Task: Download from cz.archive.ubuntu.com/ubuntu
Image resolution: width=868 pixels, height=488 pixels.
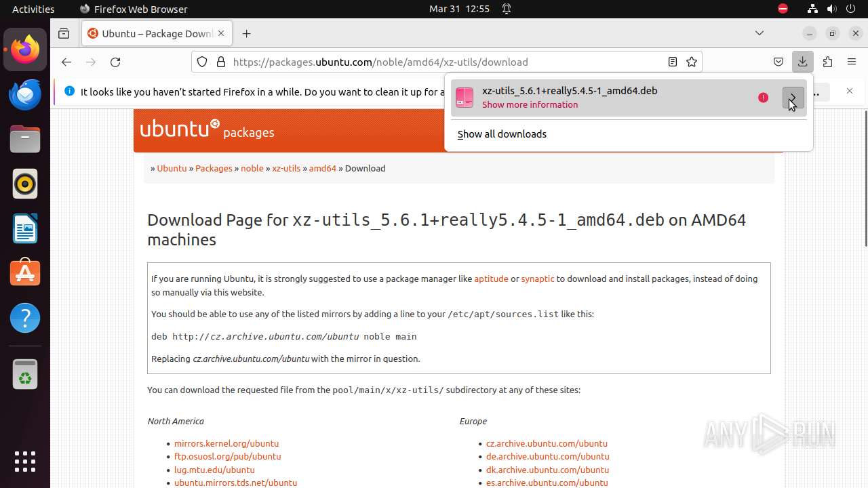Action: (x=547, y=443)
